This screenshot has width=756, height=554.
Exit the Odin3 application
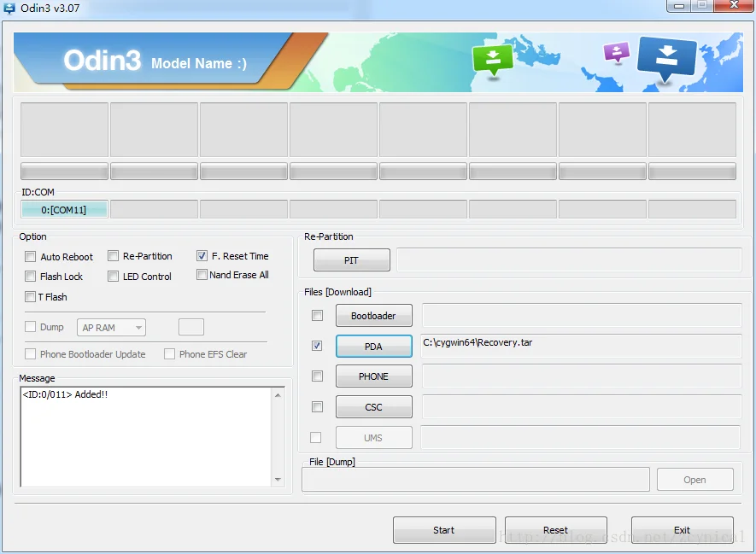[683, 530]
